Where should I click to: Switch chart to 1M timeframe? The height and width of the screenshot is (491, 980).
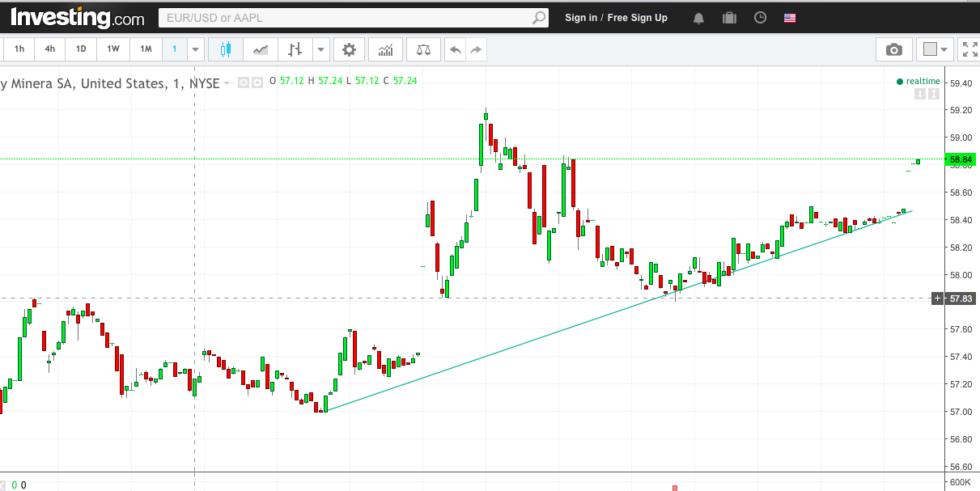[146, 49]
